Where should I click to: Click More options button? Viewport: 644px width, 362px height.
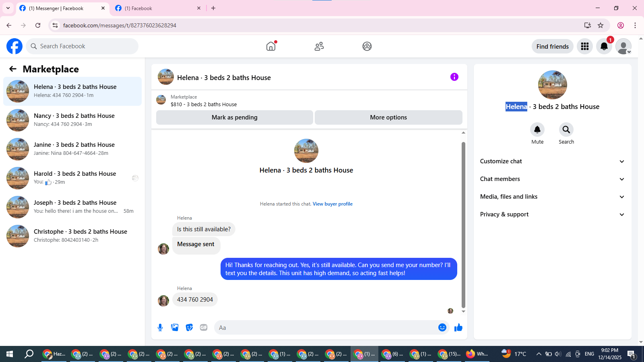point(388,117)
